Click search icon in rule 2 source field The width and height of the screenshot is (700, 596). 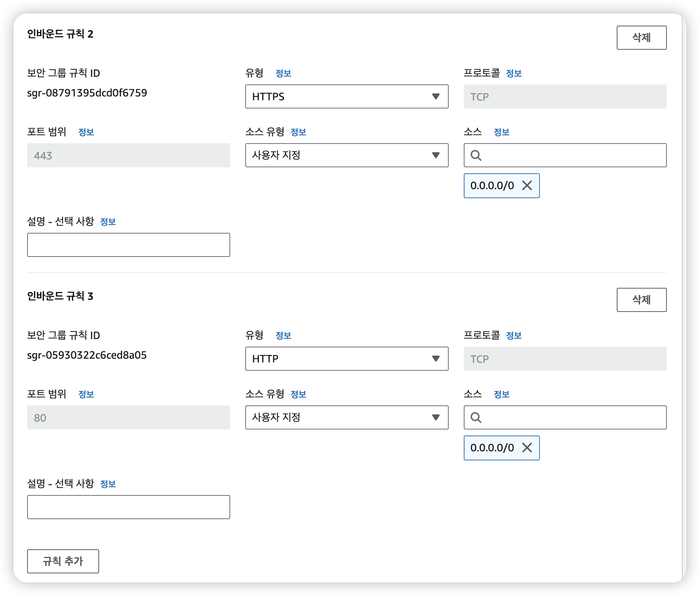[476, 155]
